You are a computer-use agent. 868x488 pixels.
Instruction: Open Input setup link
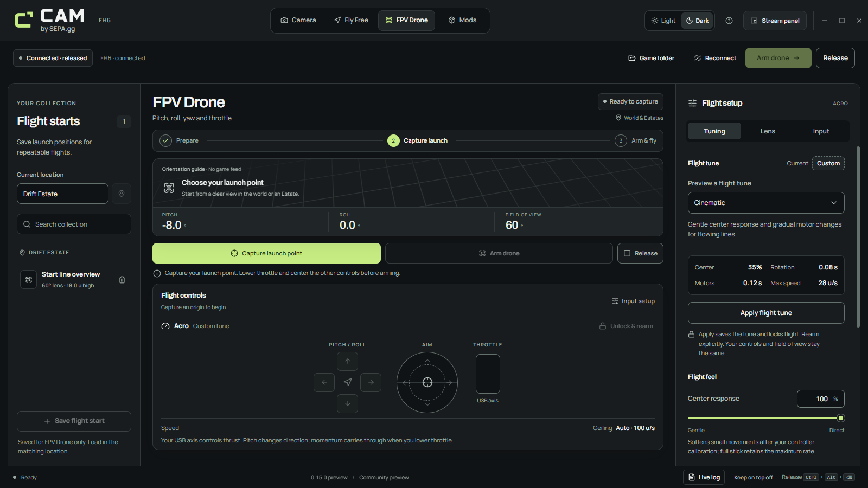coord(633,301)
